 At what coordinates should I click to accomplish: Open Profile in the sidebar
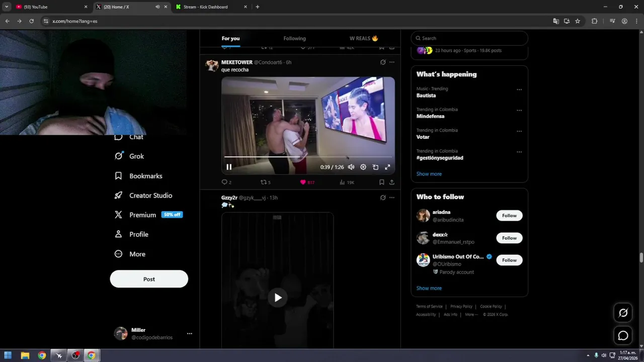pos(132,234)
